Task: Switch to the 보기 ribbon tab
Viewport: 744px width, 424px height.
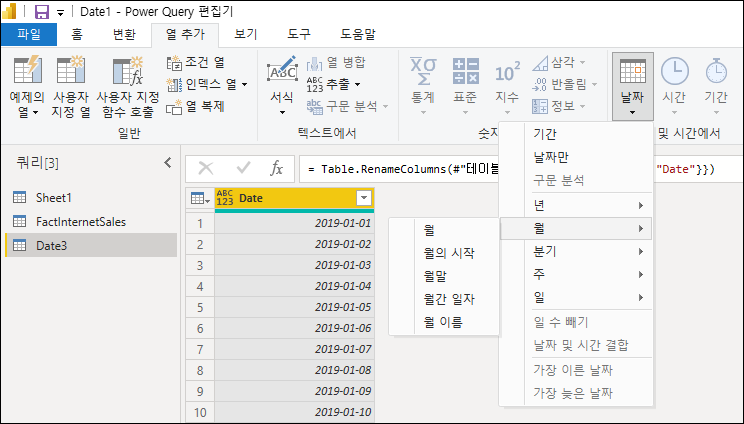Action: click(x=245, y=34)
